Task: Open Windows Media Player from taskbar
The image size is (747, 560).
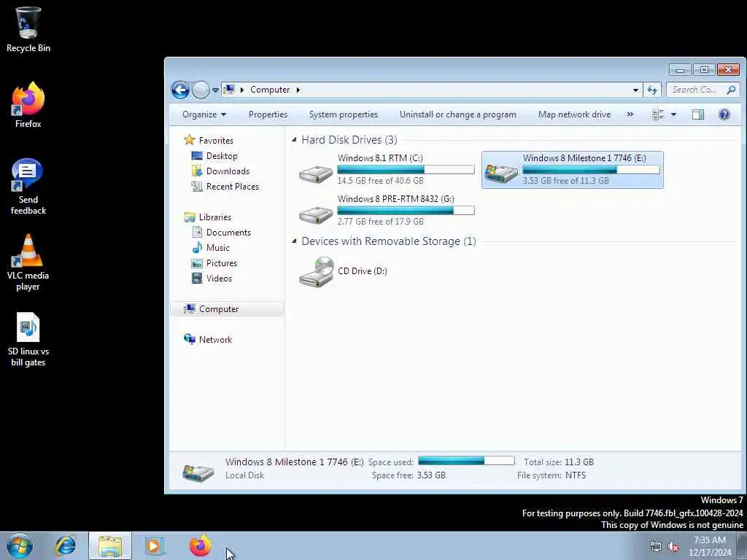Action: pos(154,545)
